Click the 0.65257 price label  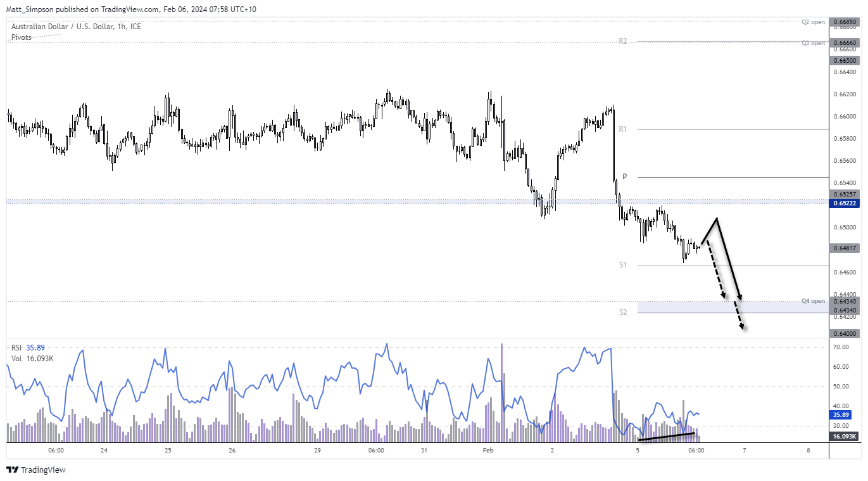[x=845, y=194]
